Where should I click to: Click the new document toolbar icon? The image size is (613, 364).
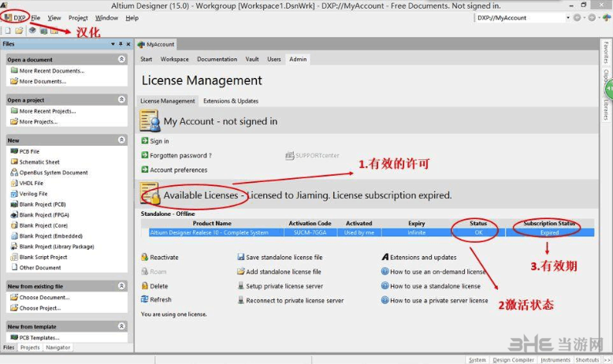click(x=8, y=31)
